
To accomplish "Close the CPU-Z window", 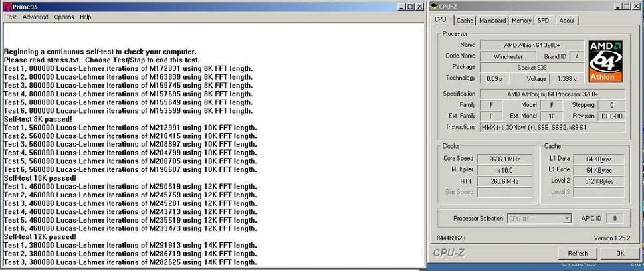I will 636,6.
